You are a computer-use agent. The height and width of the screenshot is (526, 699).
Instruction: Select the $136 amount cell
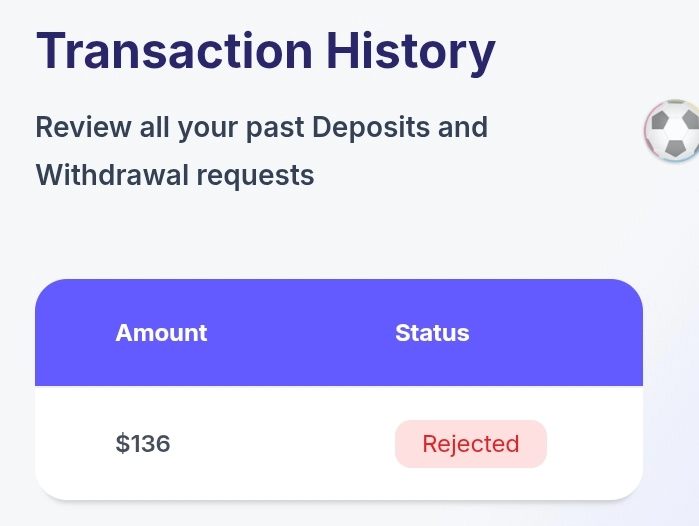(x=143, y=444)
